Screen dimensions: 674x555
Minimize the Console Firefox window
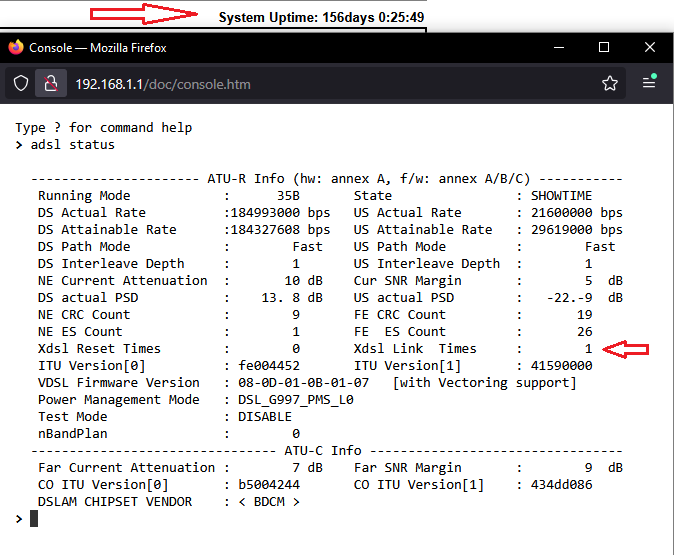(x=559, y=47)
